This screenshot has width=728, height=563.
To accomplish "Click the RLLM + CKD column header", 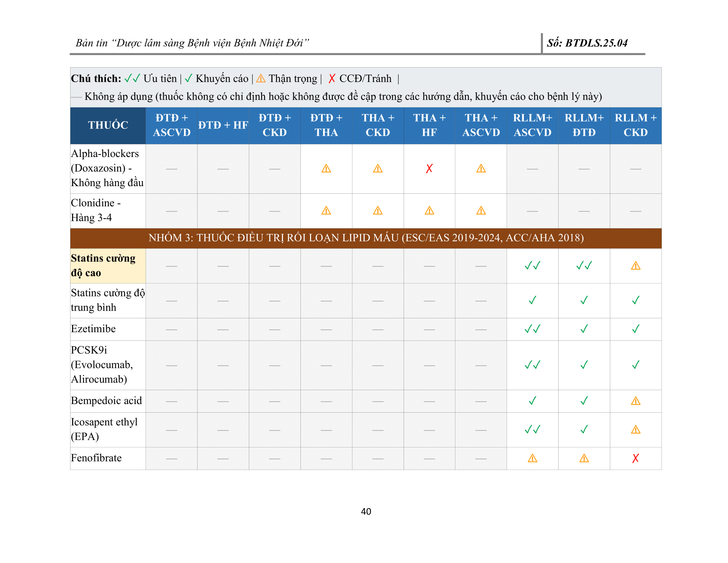I will point(635,126).
